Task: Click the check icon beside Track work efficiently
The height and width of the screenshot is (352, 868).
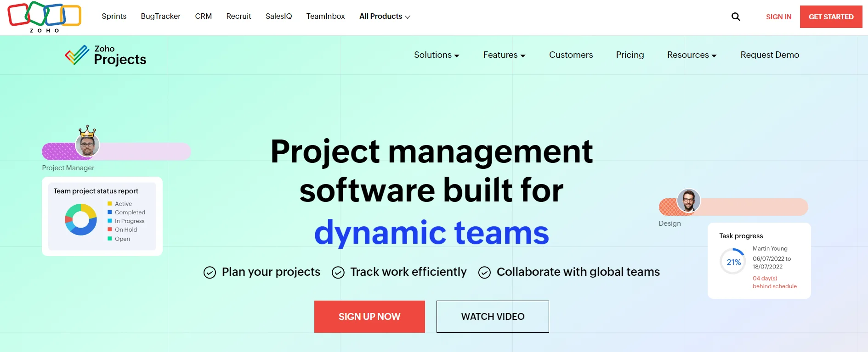Action: (338, 273)
